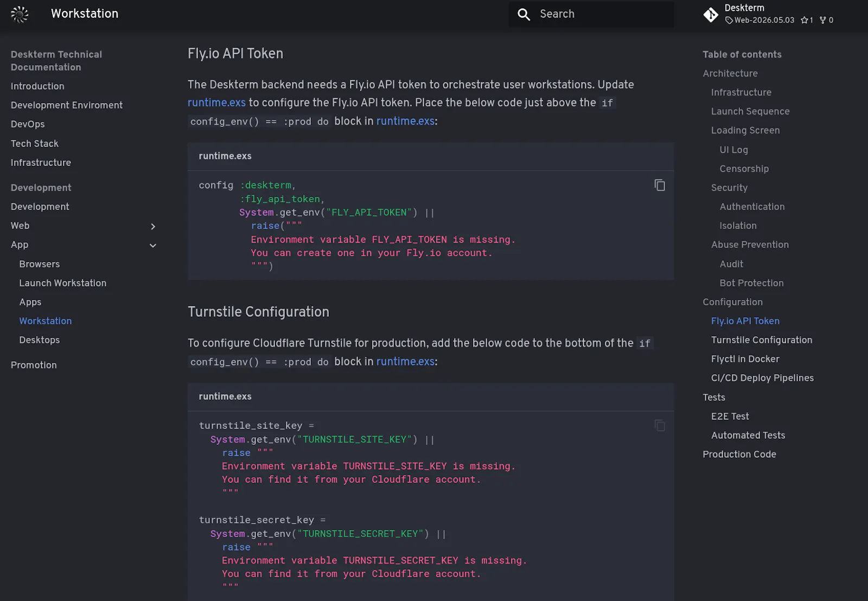
Task: Select Fly.io API Token in table of contents
Action: 745,321
